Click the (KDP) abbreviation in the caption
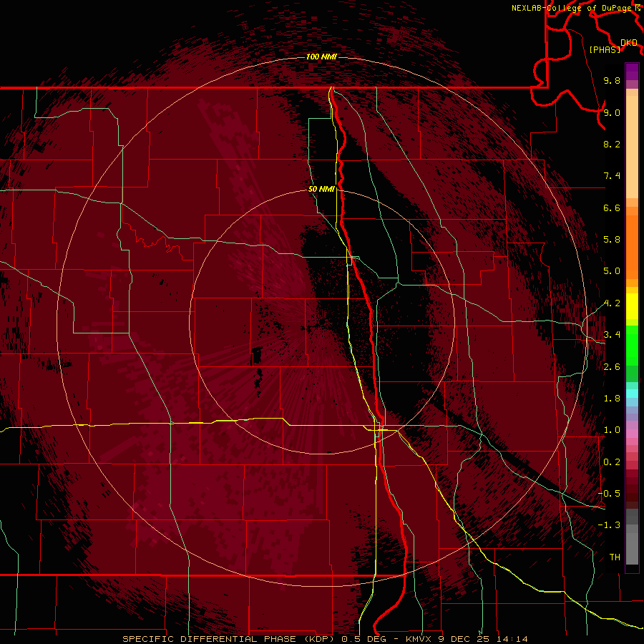Viewport: 644px width, 644px height. point(321,639)
